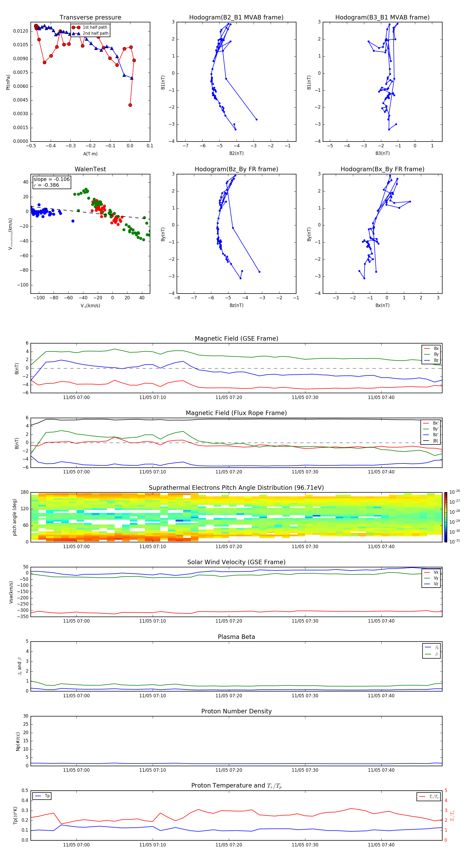Click '11/05 07:00' tick under GSE magnetic plot
This screenshot has width=473, height=868.
tap(76, 398)
